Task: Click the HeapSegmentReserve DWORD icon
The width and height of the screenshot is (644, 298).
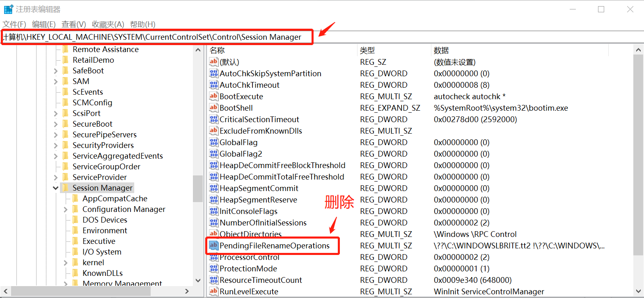Action: (x=214, y=200)
